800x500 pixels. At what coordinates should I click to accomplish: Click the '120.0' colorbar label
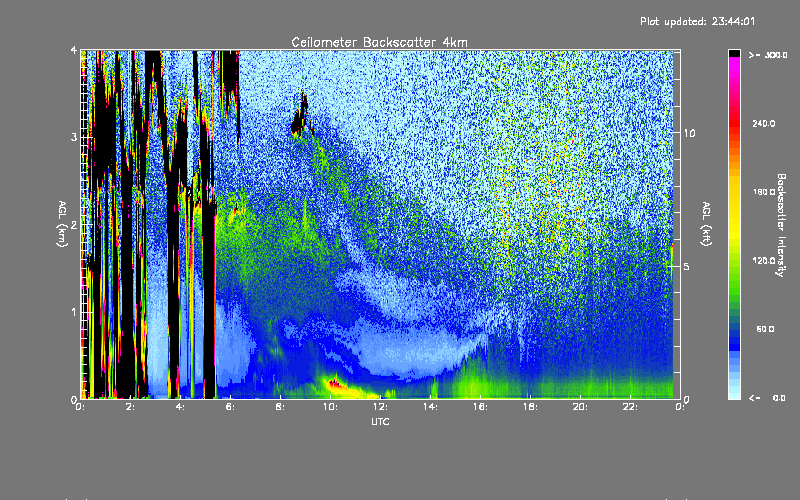point(764,260)
